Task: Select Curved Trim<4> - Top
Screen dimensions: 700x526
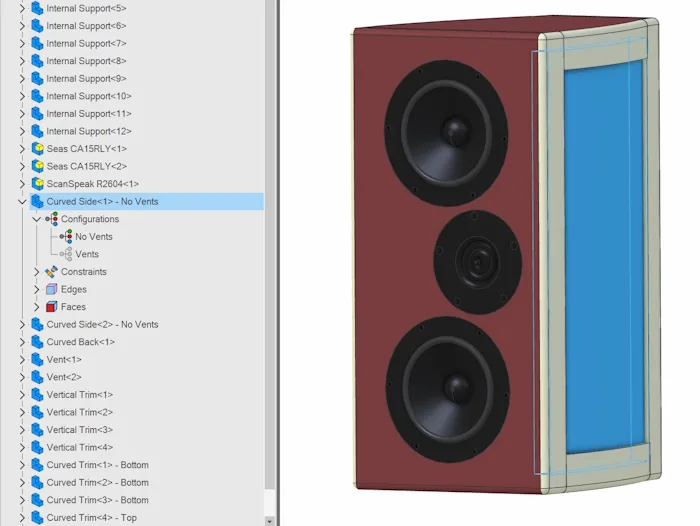Action: coord(92,518)
